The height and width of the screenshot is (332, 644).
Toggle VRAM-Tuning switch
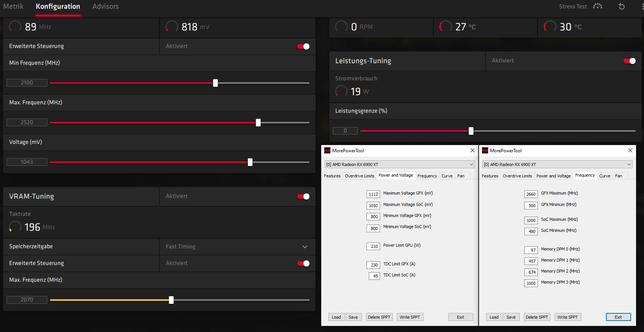point(303,196)
